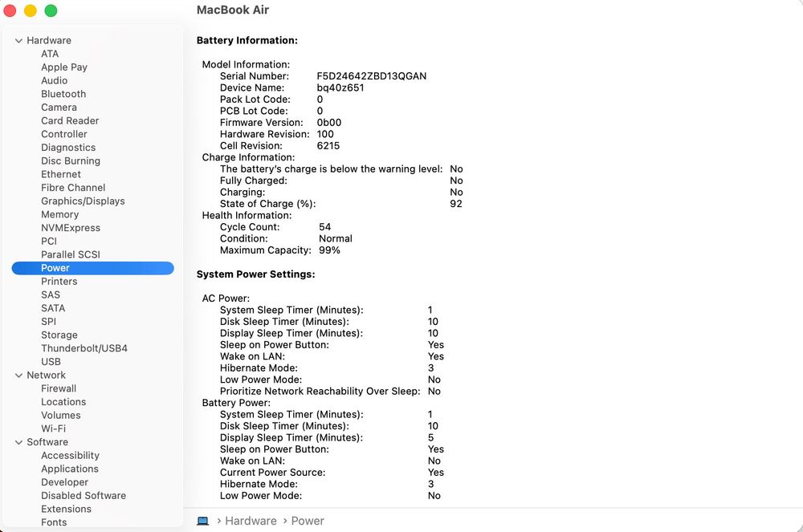Click the System Power Settings heading

coord(255,274)
